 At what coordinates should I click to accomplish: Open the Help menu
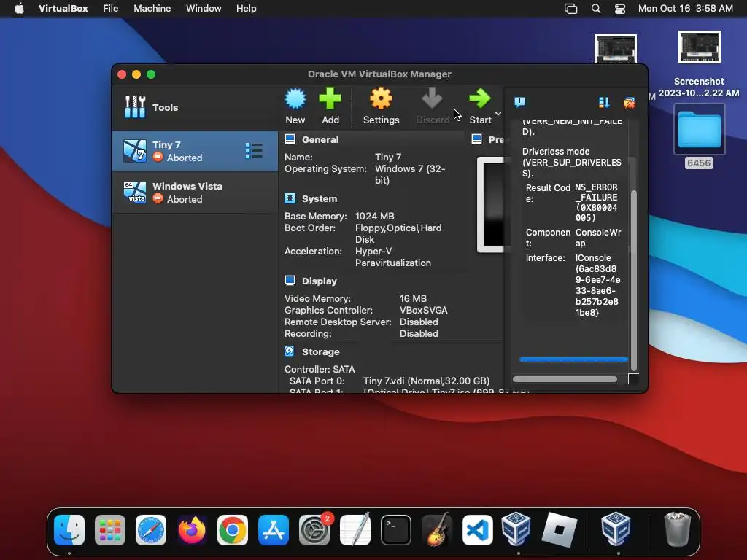click(247, 9)
